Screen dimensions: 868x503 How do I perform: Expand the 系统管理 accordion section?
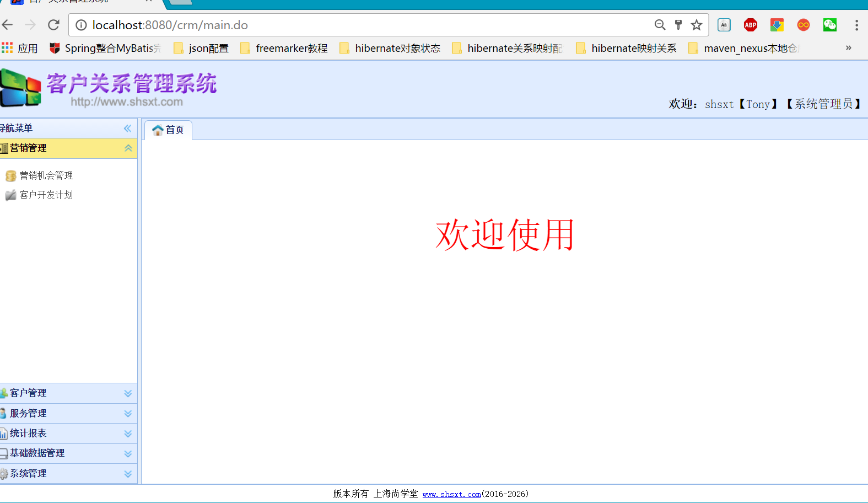click(x=128, y=474)
